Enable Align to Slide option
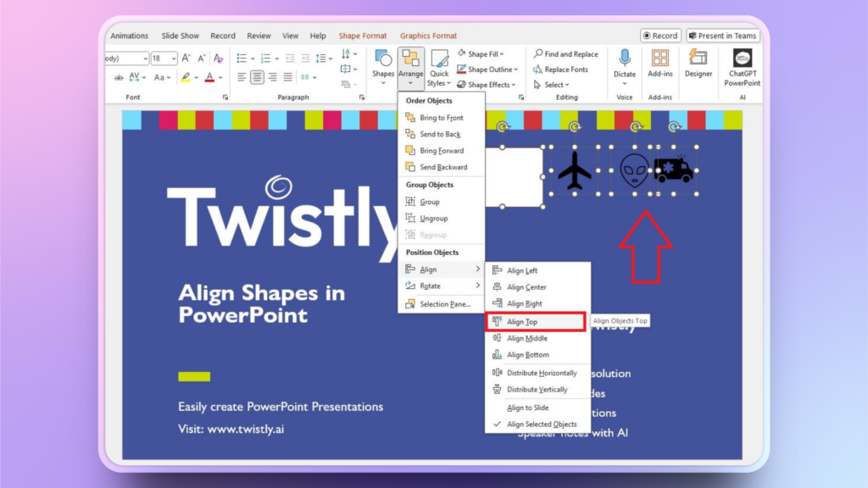 pyautogui.click(x=537, y=408)
